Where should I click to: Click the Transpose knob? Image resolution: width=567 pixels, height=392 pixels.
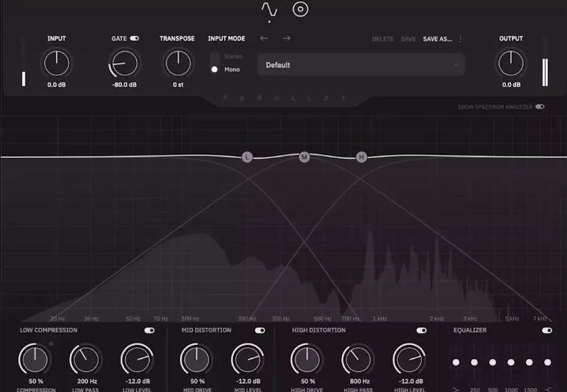coord(178,63)
